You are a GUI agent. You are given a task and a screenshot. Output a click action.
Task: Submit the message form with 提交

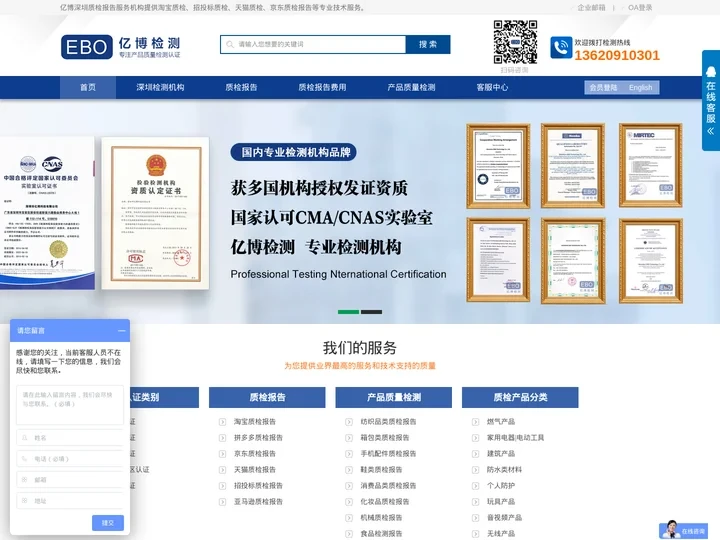[108, 523]
